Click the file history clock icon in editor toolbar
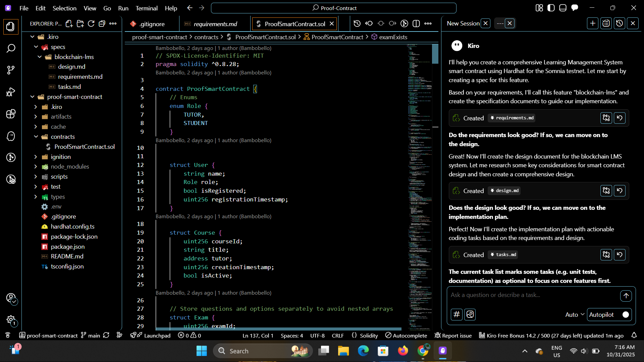644x362 pixels. point(357,23)
